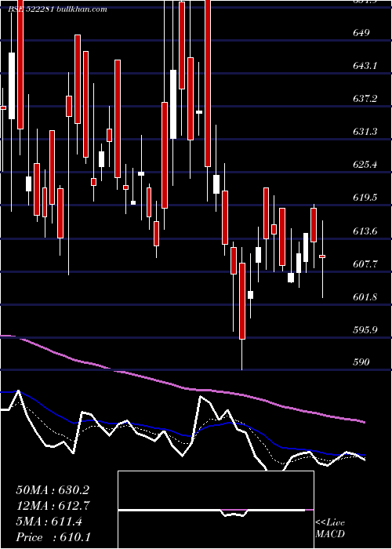Image resolution: width=392 pixels, height=549 pixels.
Task: Click the 619.5 price axis label
Action: pyautogui.click(x=365, y=198)
